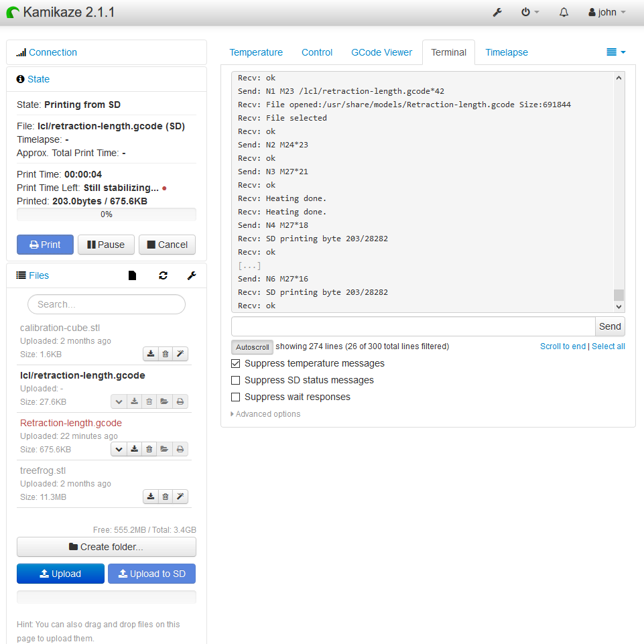Click the terminal command input field

413,326
